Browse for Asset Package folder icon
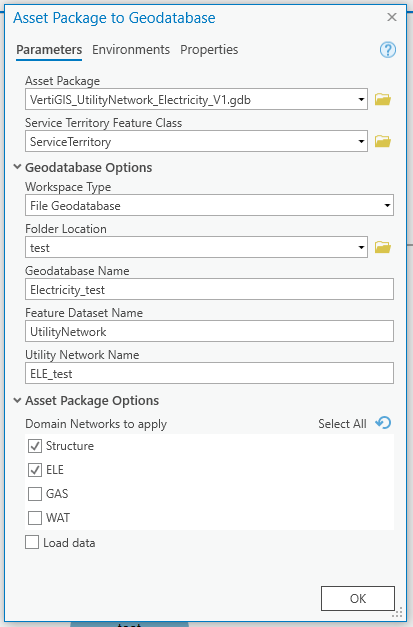Image resolution: width=413 pixels, height=627 pixels. point(383,99)
